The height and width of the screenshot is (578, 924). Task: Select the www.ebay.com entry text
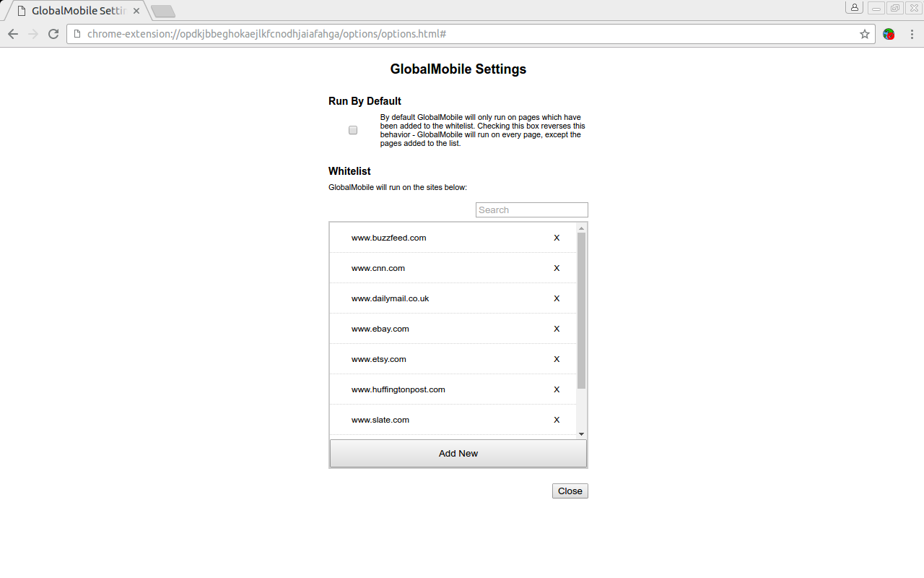380,329
